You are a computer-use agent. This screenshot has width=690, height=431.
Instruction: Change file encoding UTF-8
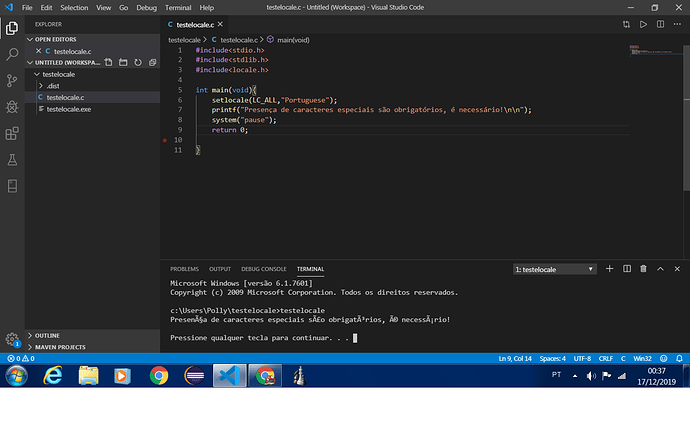pos(582,358)
